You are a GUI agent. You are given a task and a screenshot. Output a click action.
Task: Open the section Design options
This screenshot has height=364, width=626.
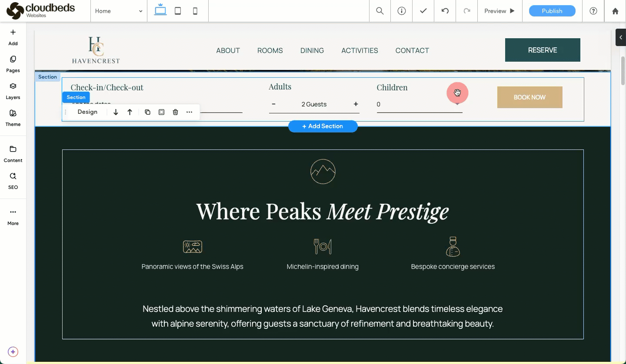(x=87, y=112)
